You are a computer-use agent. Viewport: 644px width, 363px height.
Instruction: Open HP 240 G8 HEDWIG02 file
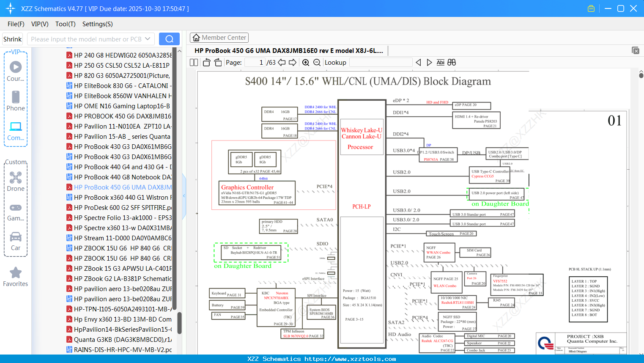pos(119,55)
